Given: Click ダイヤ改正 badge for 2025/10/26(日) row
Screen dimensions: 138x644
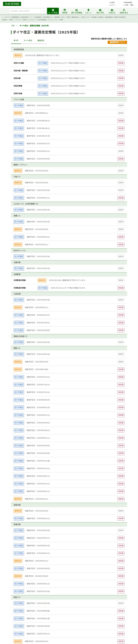Looking at the screenshot, I should pyautogui.click(x=19, y=106).
